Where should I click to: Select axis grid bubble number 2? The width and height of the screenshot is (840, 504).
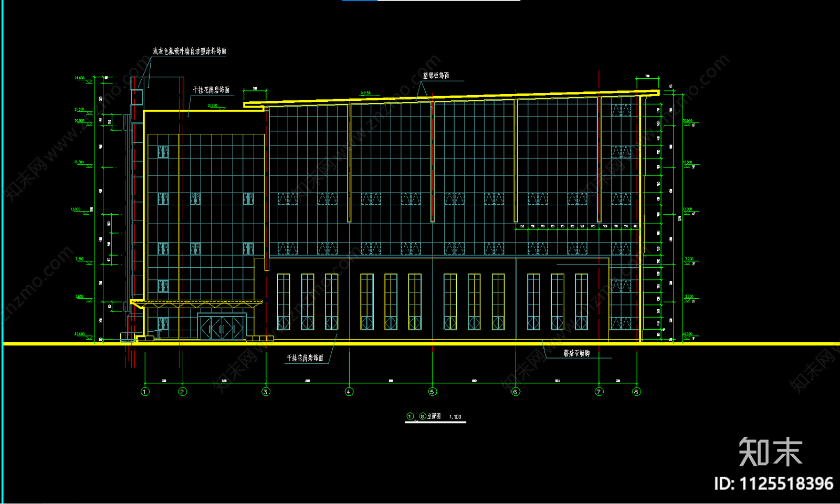182,392
